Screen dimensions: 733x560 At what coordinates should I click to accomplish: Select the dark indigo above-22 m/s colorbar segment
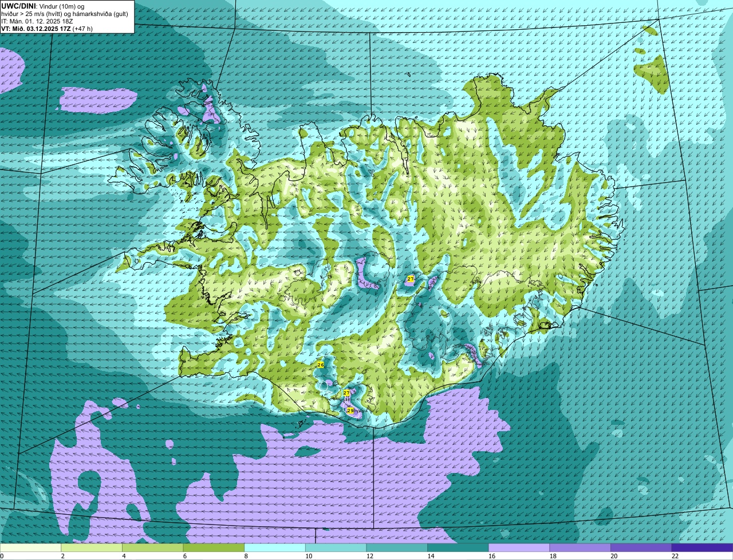tap(702, 547)
